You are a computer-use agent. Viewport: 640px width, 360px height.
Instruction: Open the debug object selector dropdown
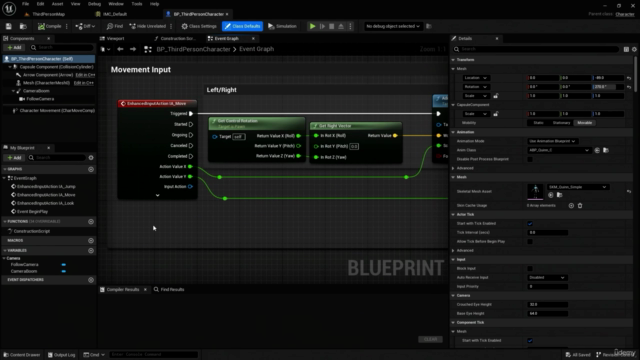coord(392,26)
